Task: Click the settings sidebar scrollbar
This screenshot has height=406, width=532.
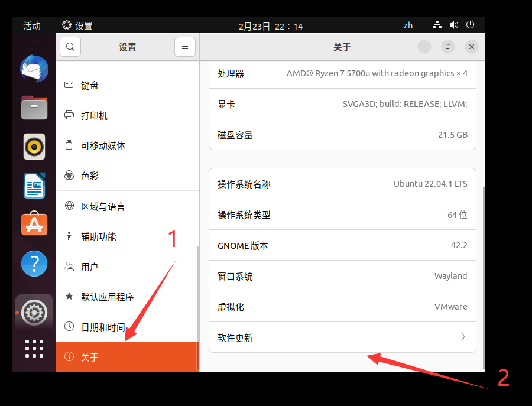Action: (x=197, y=308)
